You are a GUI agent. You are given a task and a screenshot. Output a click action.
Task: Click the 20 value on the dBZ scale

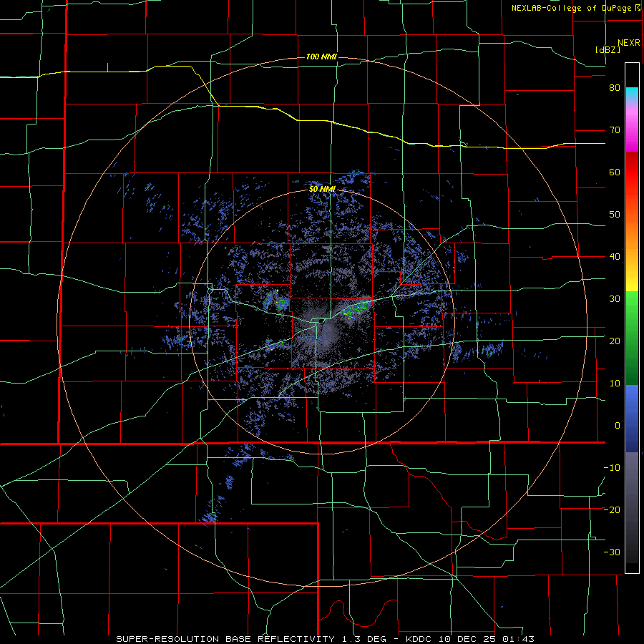pos(615,341)
